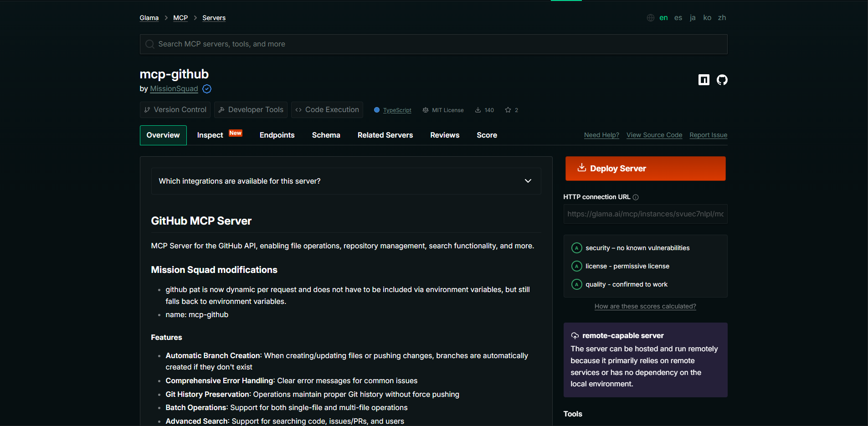Click the Deploy Server button
The height and width of the screenshot is (426, 868).
click(645, 168)
